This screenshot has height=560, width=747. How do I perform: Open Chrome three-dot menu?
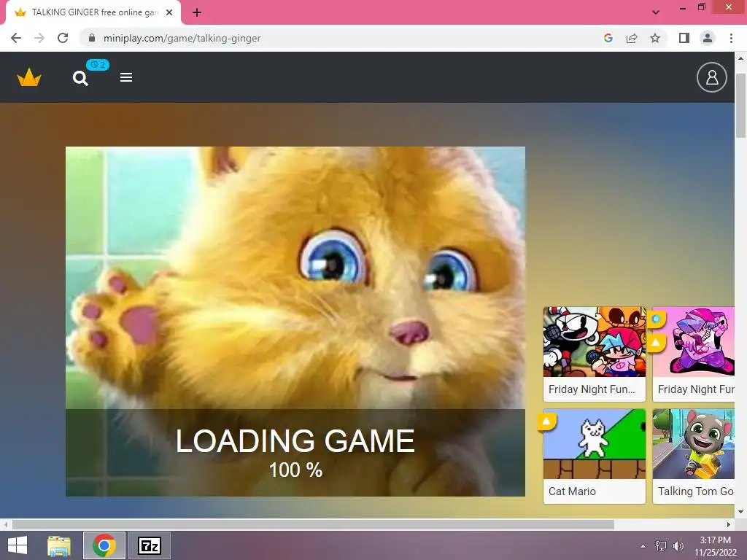tap(731, 38)
